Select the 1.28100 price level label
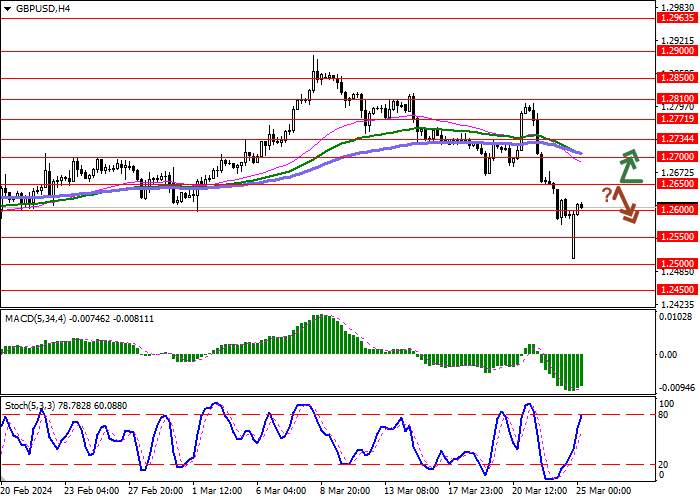This screenshot has width=700, height=500. pyautogui.click(x=678, y=99)
